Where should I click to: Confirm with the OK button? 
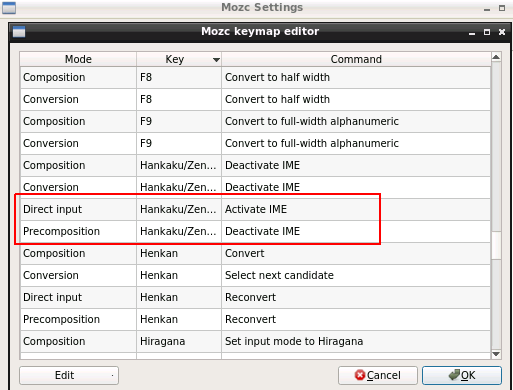[462, 375]
